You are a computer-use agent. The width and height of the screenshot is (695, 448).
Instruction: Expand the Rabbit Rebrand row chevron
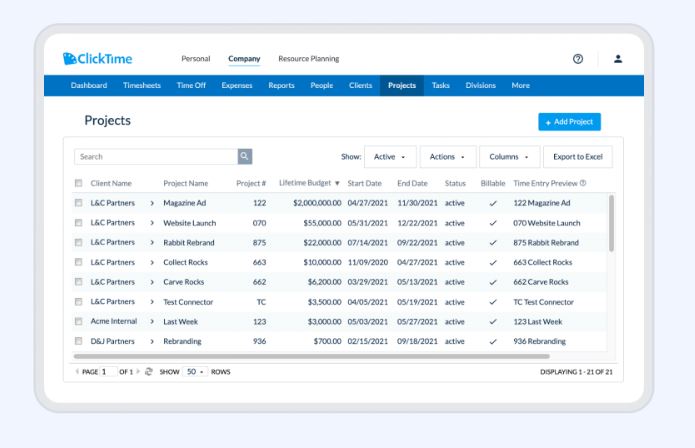tap(152, 242)
